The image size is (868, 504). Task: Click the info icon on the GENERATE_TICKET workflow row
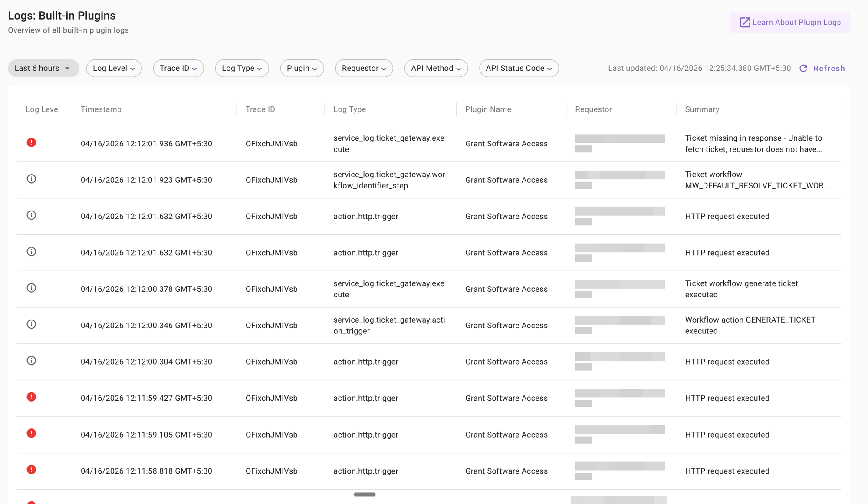(x=31, y=324)
